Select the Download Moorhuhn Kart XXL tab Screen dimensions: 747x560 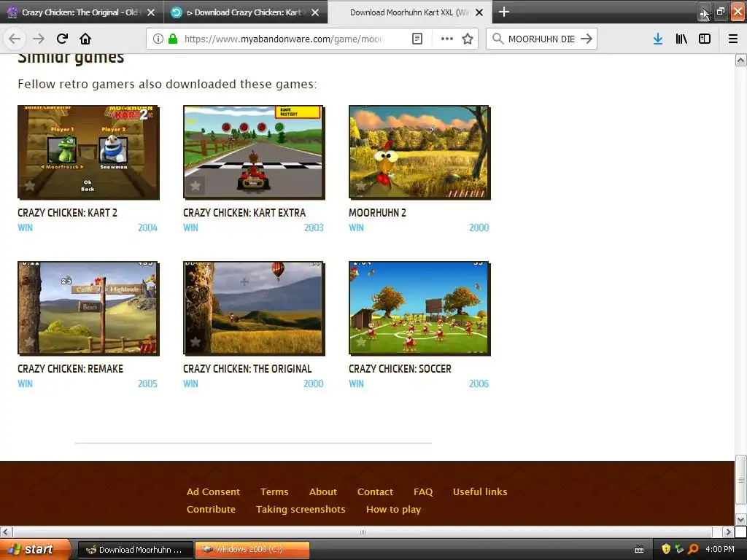coord(410,12)
